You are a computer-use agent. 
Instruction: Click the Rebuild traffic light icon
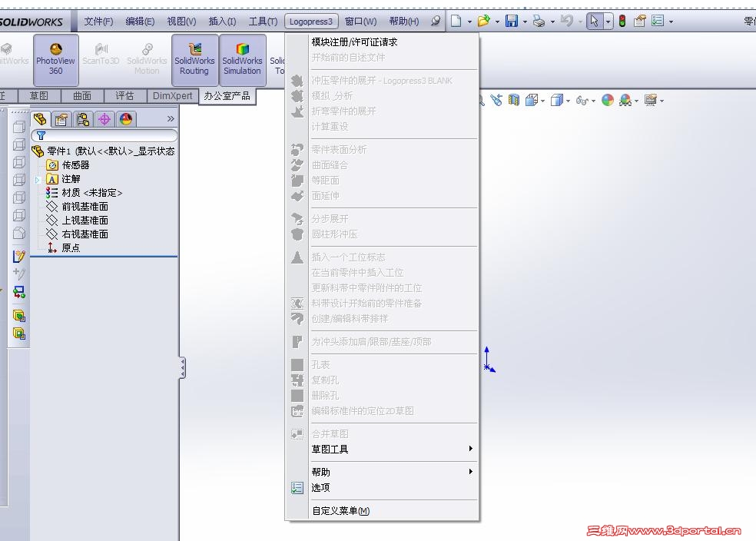click(x=622, y=21)
